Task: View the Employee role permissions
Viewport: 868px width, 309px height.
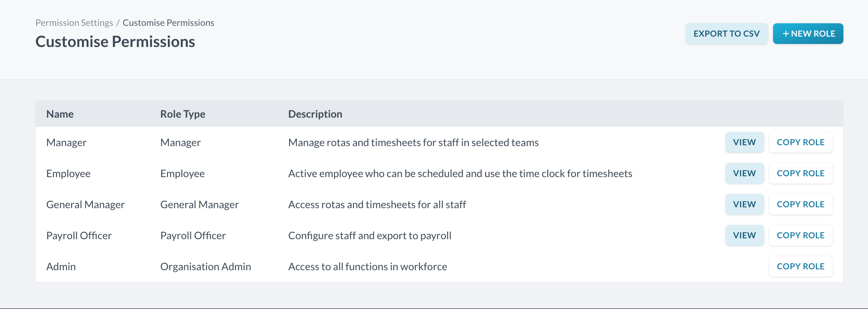Action: (x=744, y=173)
